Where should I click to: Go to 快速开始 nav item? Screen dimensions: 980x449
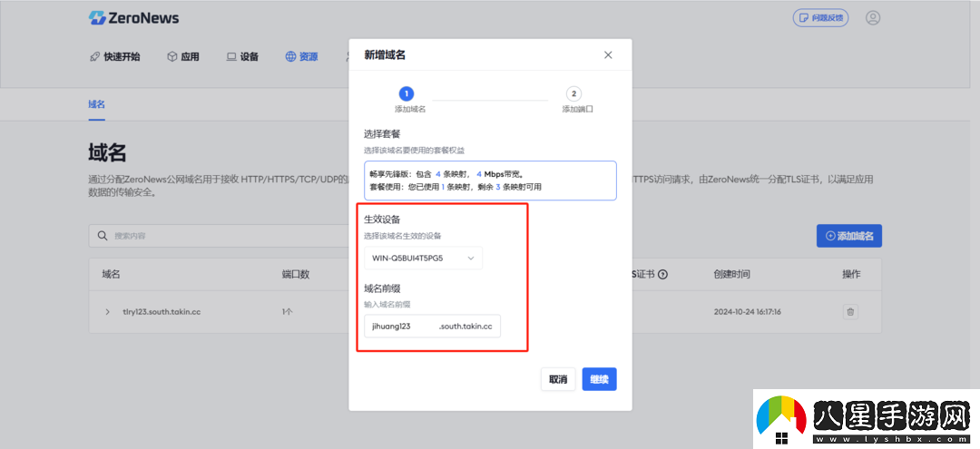[x=114, y=56]
